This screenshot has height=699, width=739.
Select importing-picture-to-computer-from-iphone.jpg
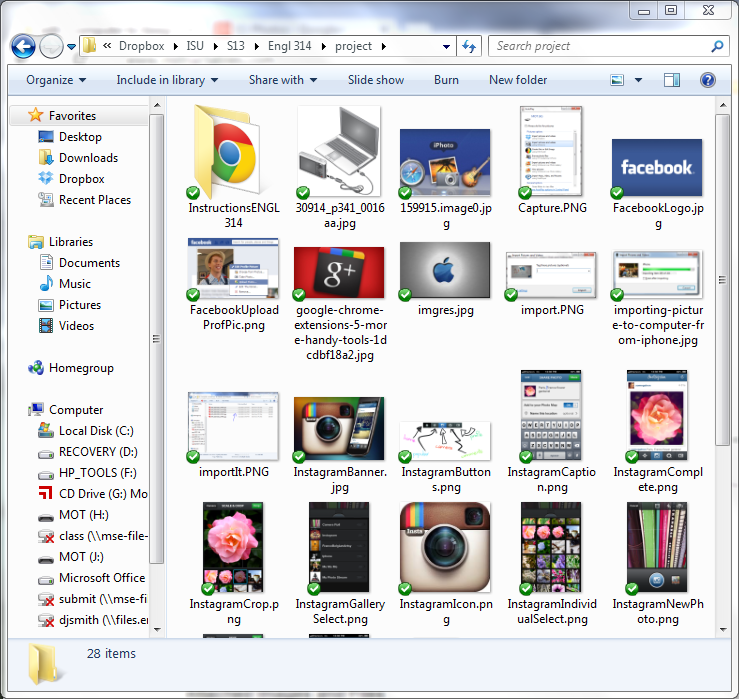[x=657, y=298]
